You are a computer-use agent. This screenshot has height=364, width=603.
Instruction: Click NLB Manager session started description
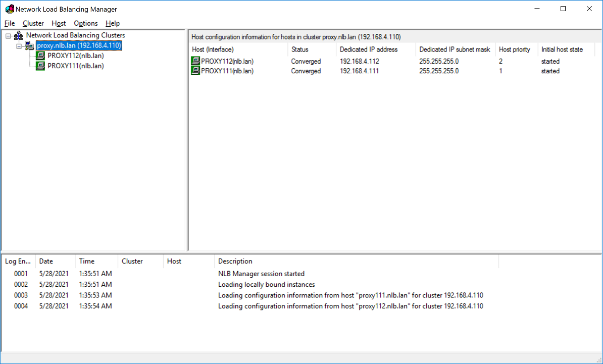pyautogui.click(x=261, y=274)
